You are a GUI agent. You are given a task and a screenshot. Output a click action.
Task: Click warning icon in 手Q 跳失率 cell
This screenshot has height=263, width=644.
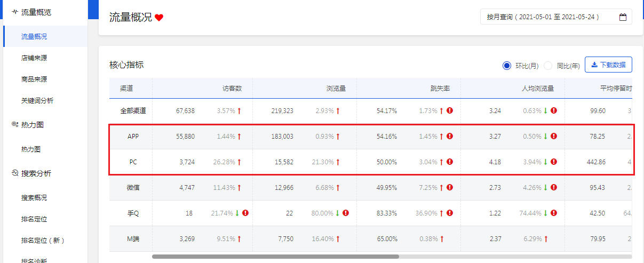[x=450, y=213]
